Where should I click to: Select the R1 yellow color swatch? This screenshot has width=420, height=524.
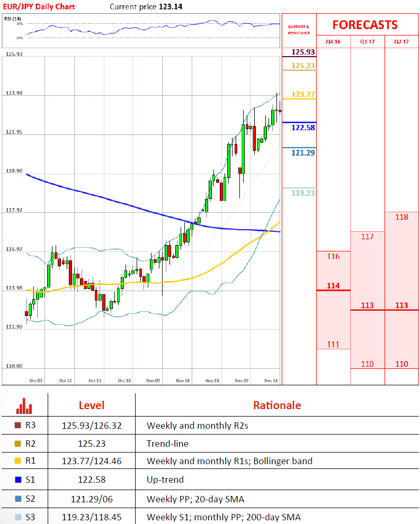click(18, 461)
